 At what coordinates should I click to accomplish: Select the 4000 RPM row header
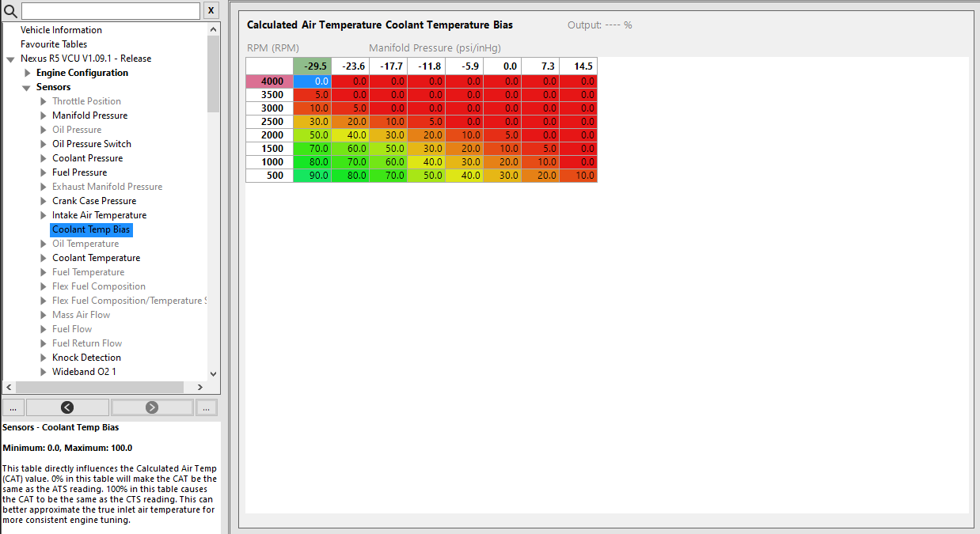click(x=269, y=81)
